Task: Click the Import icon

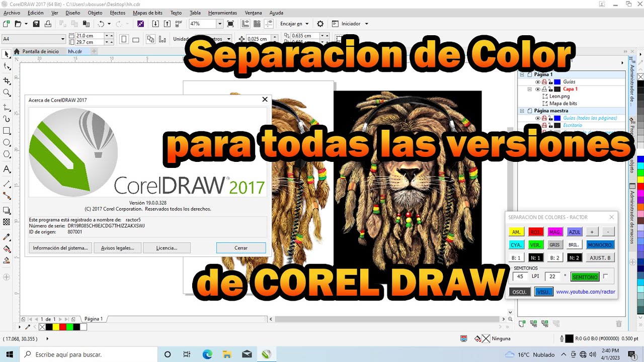Action: point(155,24)
